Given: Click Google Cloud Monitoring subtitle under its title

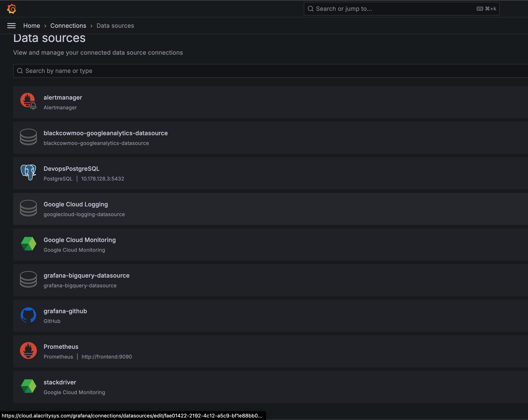Looking at the screenshot, I should (74, 250).
